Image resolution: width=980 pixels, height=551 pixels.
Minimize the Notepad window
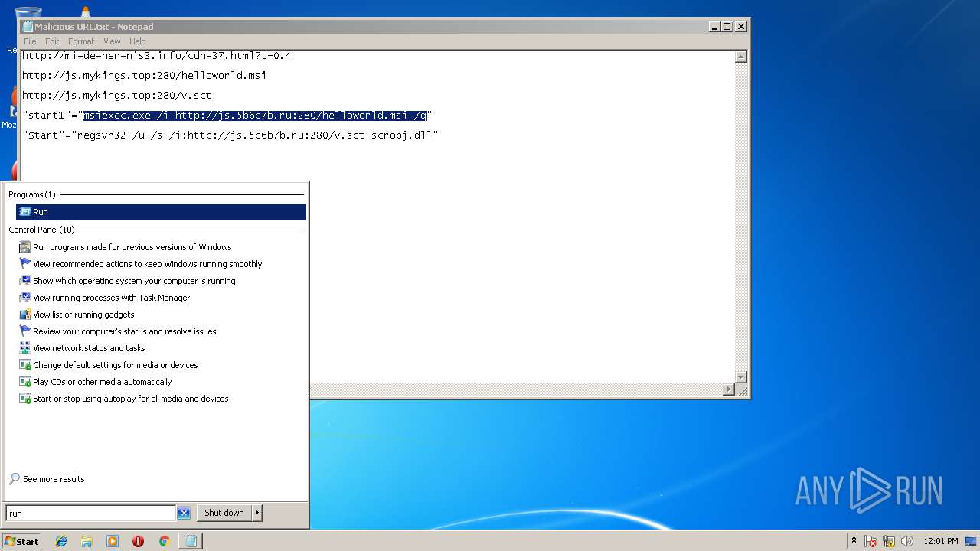pos(714,26)
